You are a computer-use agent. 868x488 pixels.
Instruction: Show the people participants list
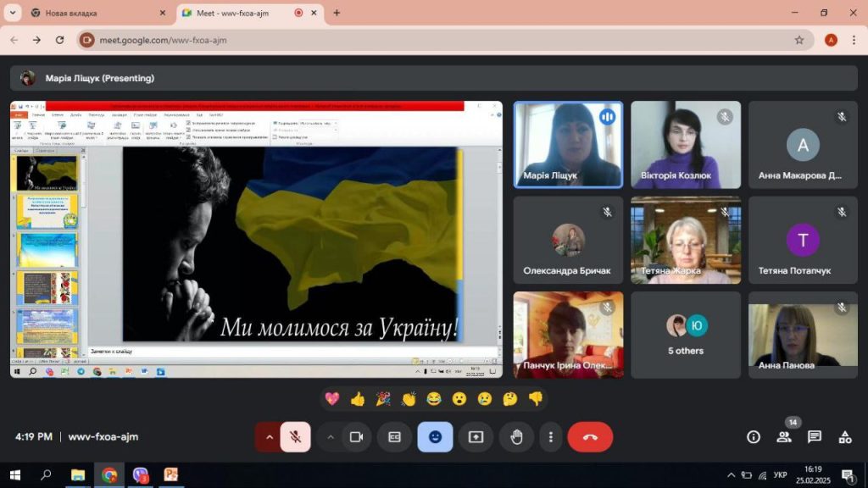tap(783, 437)
